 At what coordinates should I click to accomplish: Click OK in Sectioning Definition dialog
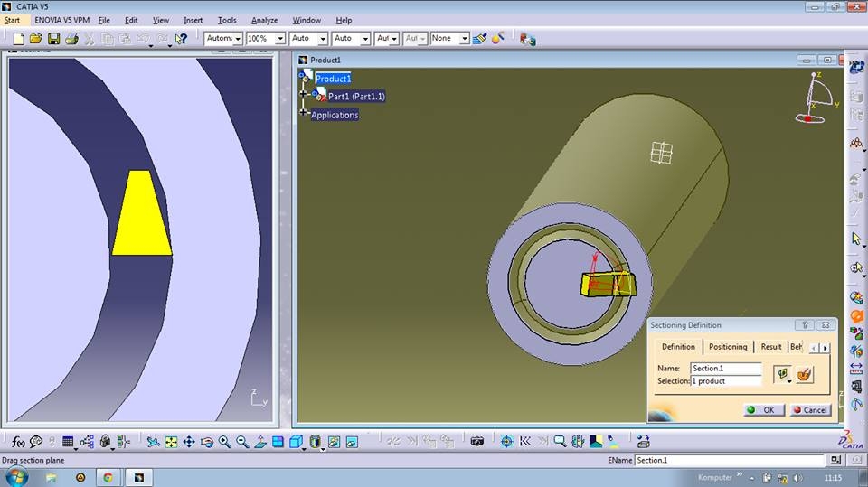click(x=764, y=410)
